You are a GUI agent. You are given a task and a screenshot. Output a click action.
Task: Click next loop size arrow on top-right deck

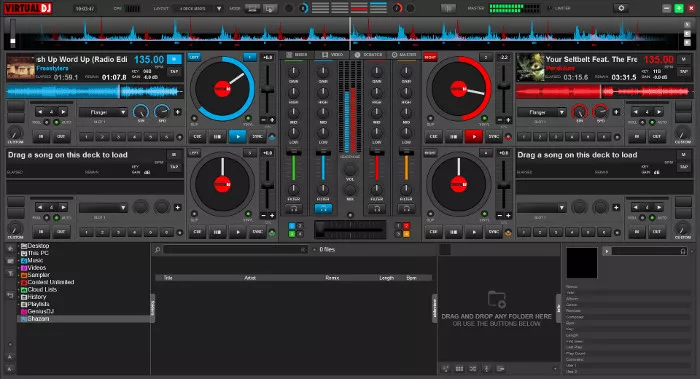pos(659,112)
